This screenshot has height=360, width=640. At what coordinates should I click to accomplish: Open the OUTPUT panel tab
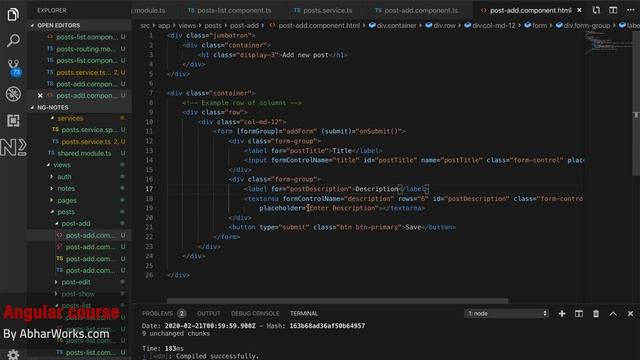209,313
